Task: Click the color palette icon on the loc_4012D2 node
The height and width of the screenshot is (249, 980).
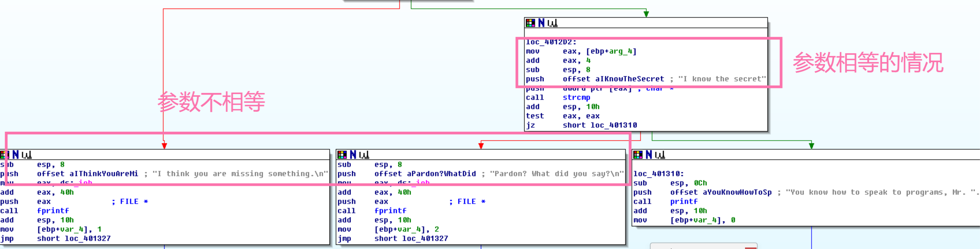Action: [x=530, y=23]
